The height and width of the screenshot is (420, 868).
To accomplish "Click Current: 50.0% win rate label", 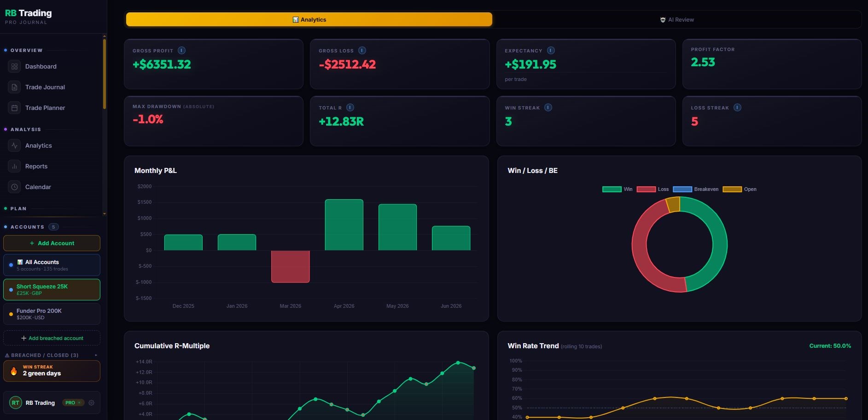I will coord(830,346).
